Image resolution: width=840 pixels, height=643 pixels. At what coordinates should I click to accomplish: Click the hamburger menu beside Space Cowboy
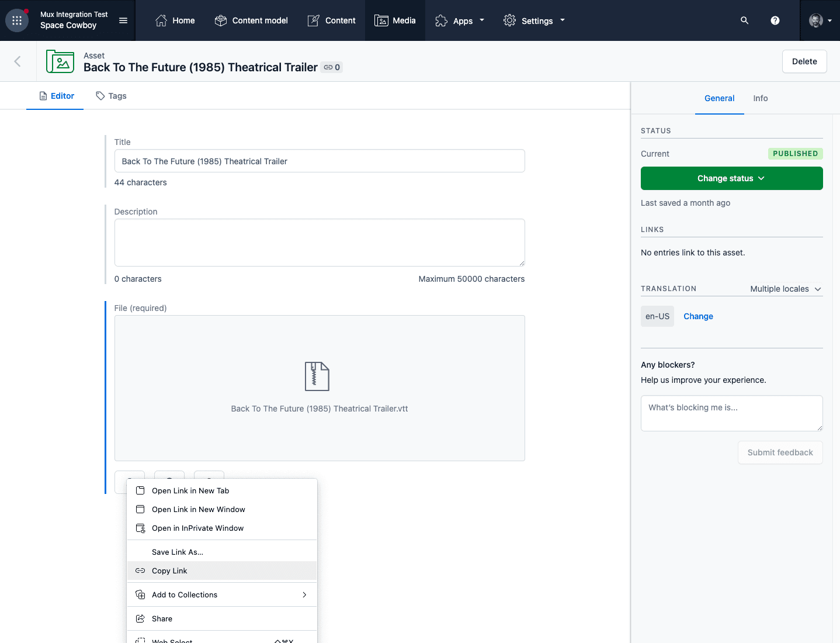tap(123, 20)
